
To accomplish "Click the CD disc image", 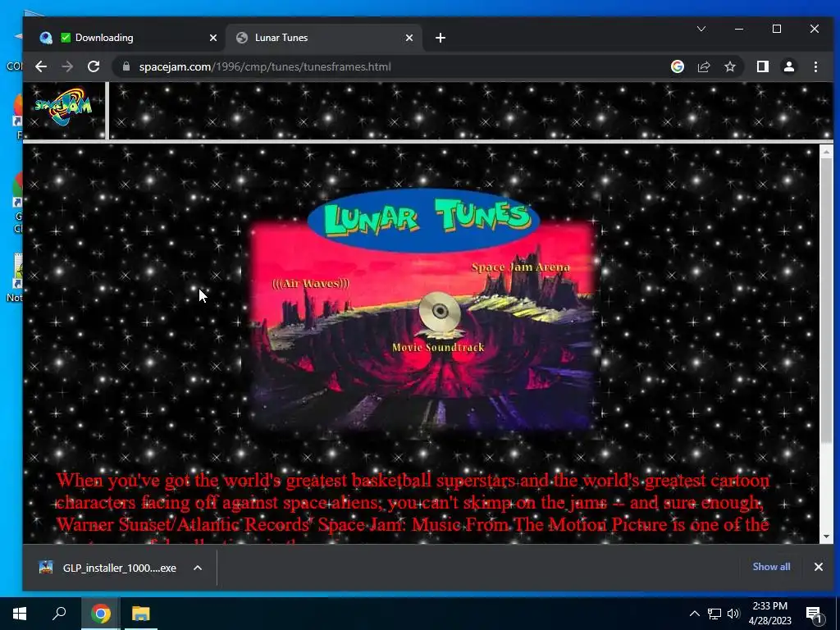I will pos(440,313).
